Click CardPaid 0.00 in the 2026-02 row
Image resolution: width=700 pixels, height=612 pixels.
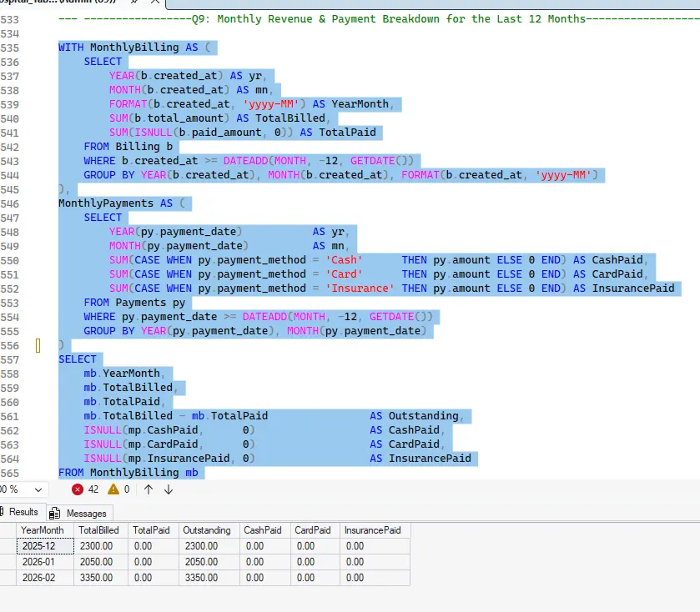[315, 578]
